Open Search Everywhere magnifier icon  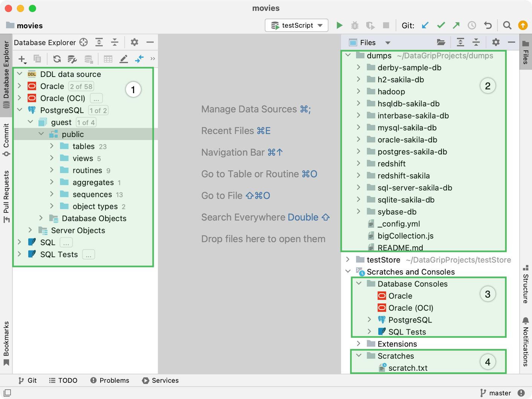[x=507, y=25]
